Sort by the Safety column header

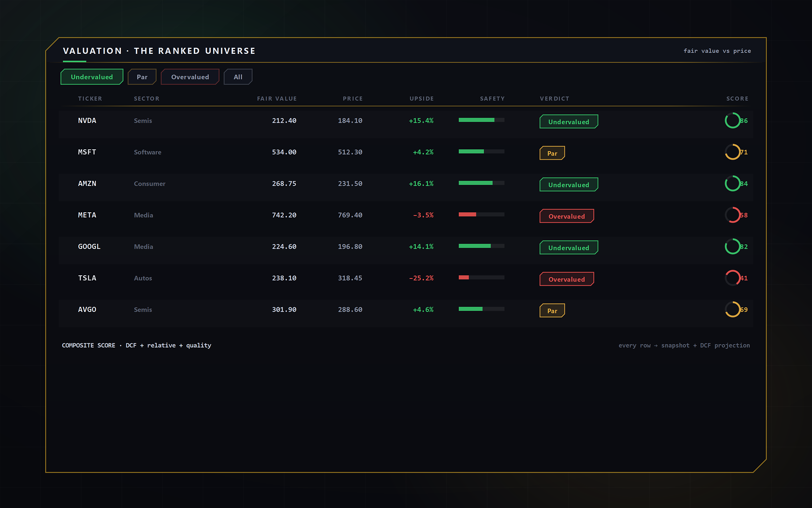tap(492, 99)
